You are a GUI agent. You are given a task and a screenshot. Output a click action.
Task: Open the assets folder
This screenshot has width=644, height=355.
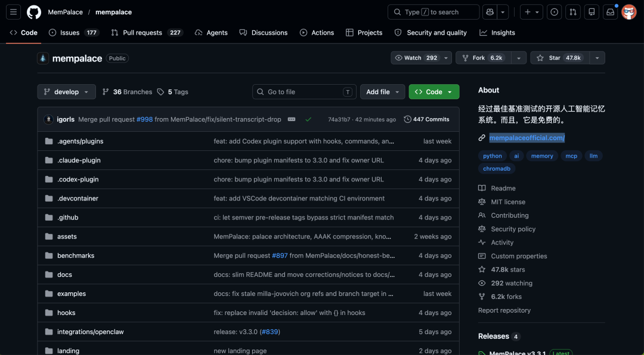click(x=67, y=236)
